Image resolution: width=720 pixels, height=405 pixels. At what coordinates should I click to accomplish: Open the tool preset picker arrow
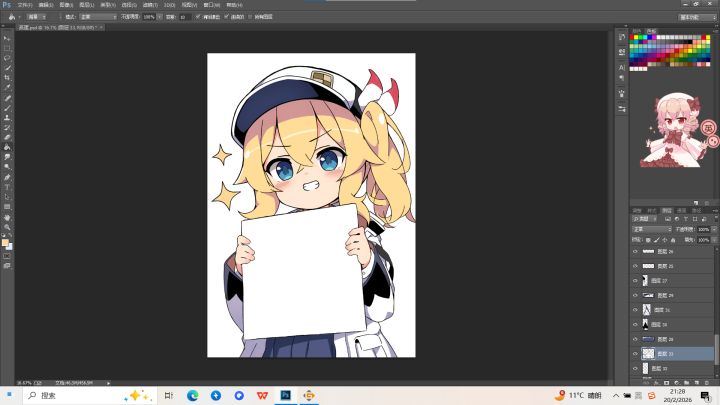tap(19, 17)
